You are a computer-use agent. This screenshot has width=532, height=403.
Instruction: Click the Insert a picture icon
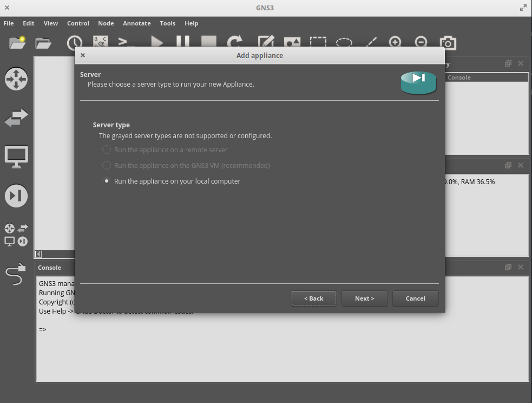point(292,41)
